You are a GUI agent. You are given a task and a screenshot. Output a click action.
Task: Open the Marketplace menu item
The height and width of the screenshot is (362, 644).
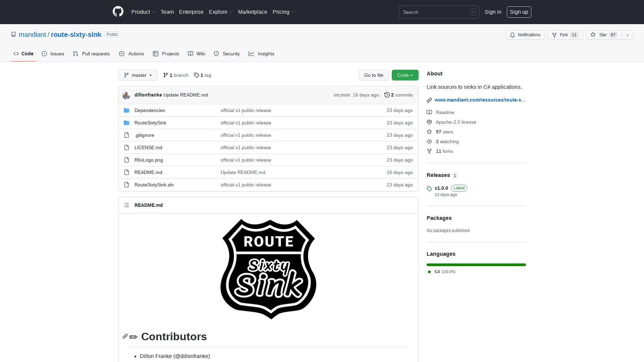pos(253,12)
